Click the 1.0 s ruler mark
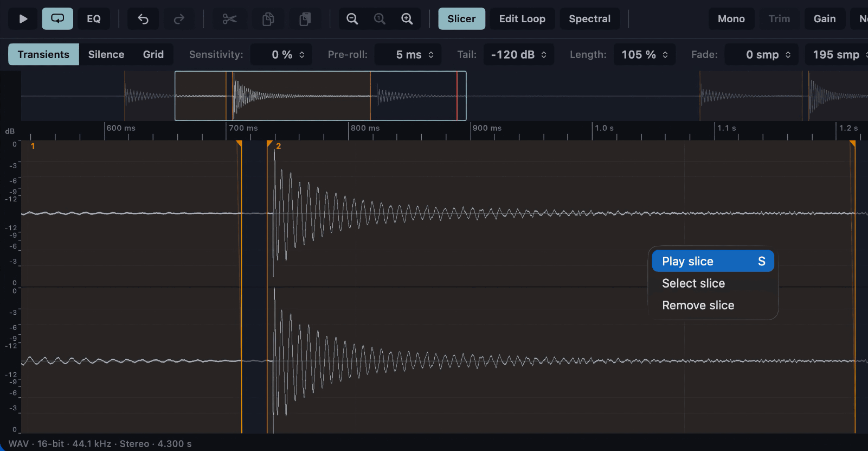The height and width of the screenshot is (451, 868). pyautogui.click(x=604, y=128)
